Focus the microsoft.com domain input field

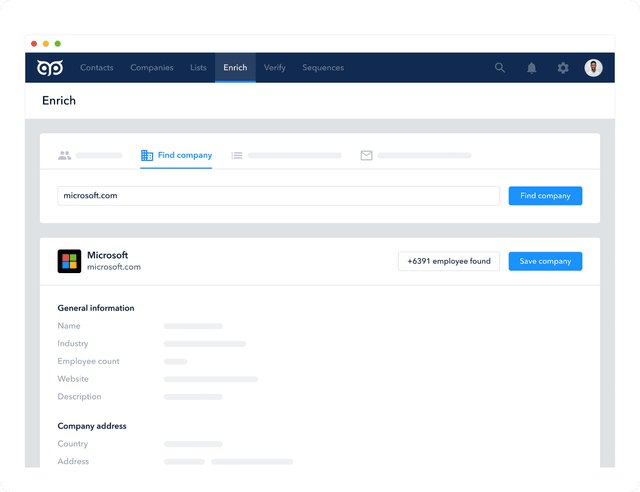(278, 196)
